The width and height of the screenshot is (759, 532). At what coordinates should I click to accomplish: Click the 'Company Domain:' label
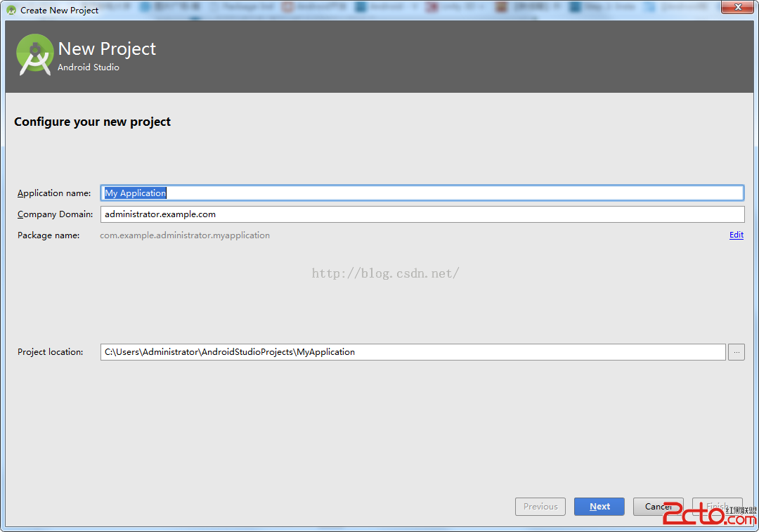click(56, 214)
